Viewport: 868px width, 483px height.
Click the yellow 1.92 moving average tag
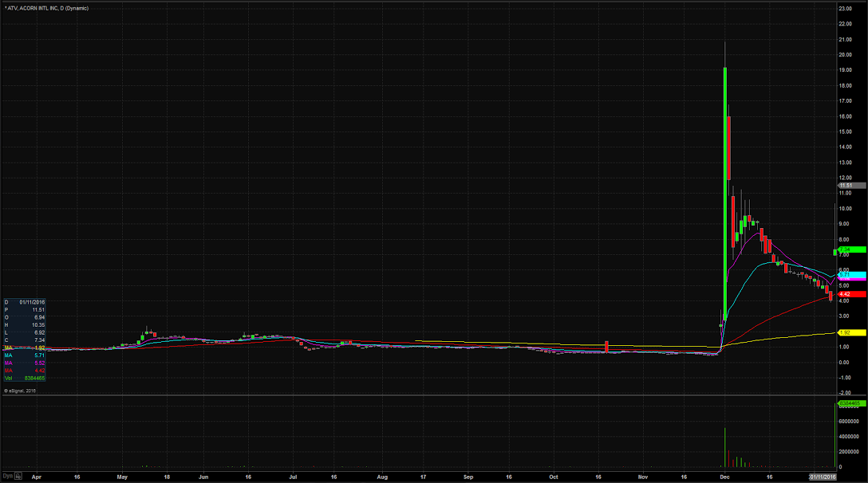(x=850, y=332)
